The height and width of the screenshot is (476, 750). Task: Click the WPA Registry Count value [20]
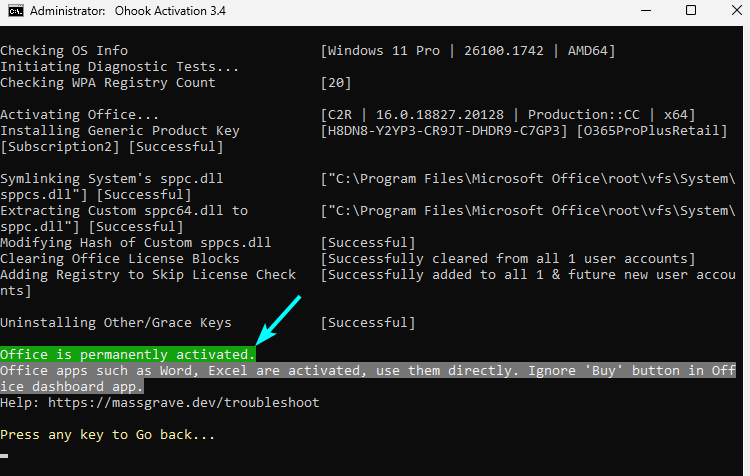coord(336,83)
